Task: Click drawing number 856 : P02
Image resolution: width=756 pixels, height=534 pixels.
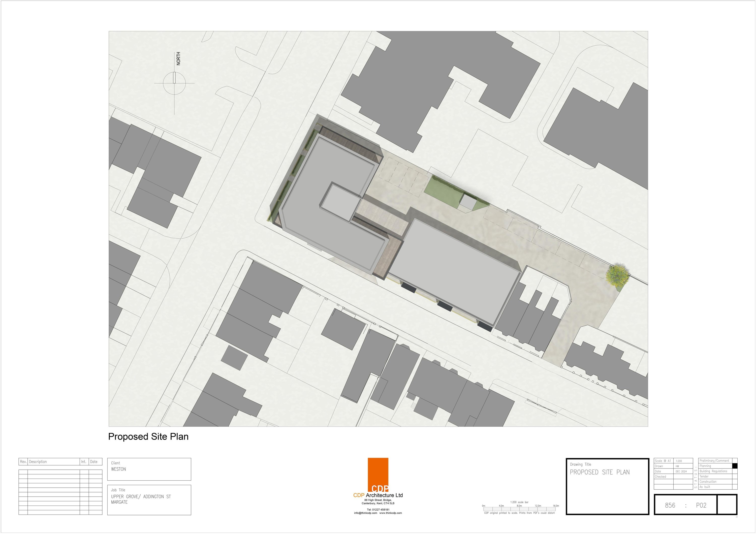Action: (685, 505)
